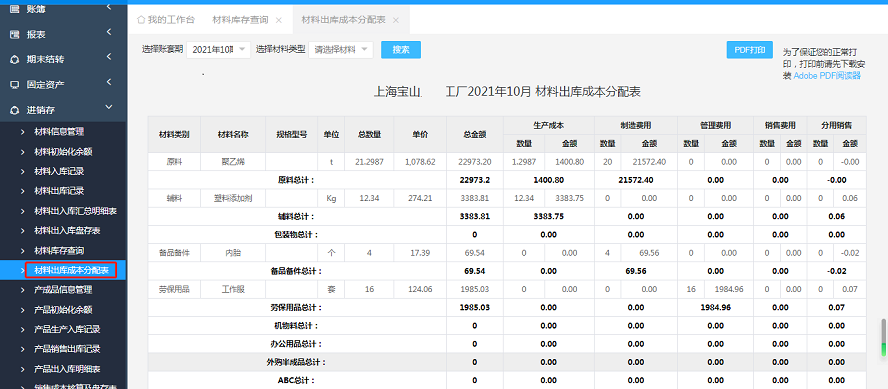Click the 内胎 material name cell
The image size is (888, 389).
233,253
